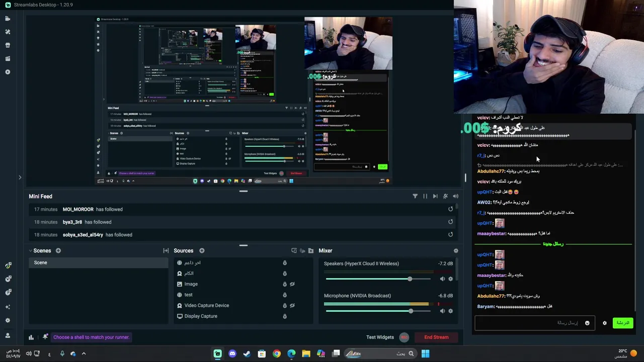Toggle lock on test source
Image resolution: width=644 pixels, height=362 pixels.
[x=285, y=295]
